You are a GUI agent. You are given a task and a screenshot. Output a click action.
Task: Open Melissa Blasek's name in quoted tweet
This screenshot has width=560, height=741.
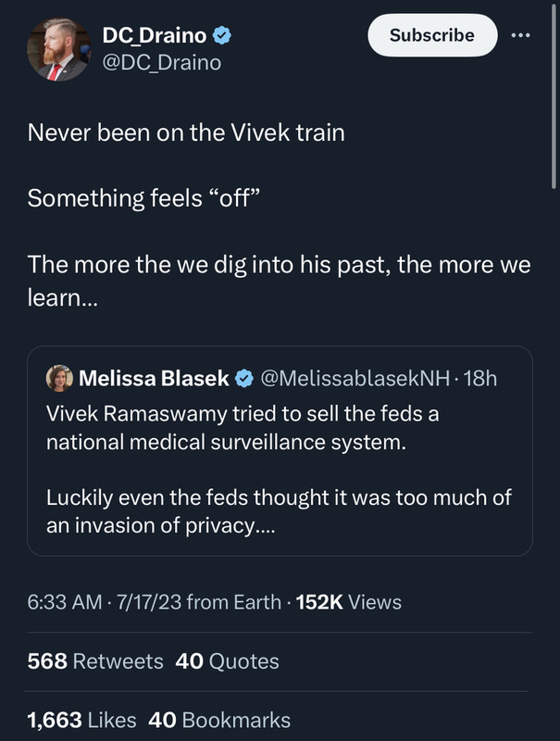pos(155,378)
